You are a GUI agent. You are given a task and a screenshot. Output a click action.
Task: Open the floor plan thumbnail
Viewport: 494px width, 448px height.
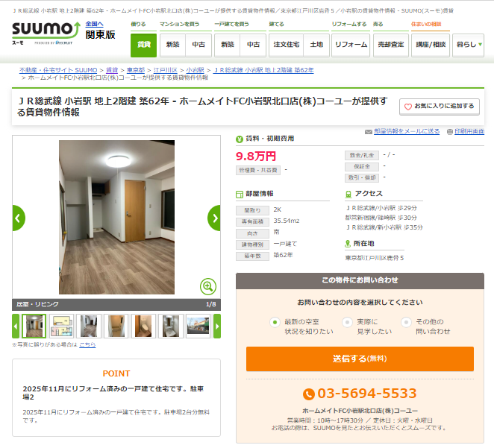click(x=61, y=326)
